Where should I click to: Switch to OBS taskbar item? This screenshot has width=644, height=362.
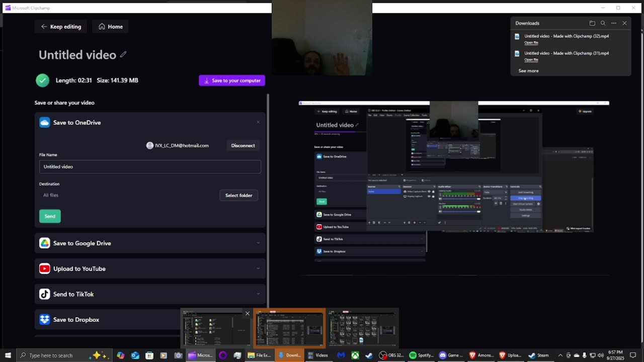point(391,355)
